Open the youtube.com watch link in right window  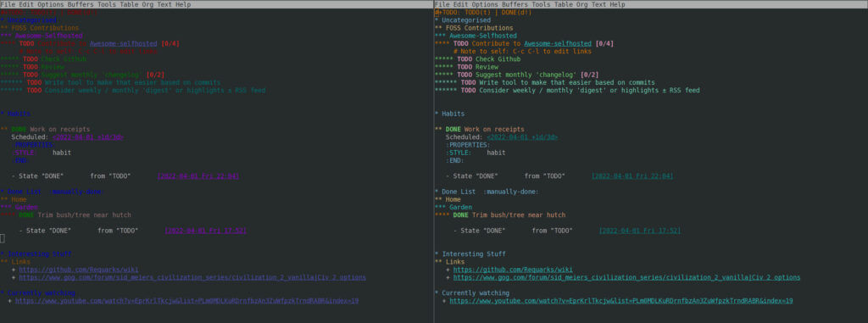coord(621,301)
